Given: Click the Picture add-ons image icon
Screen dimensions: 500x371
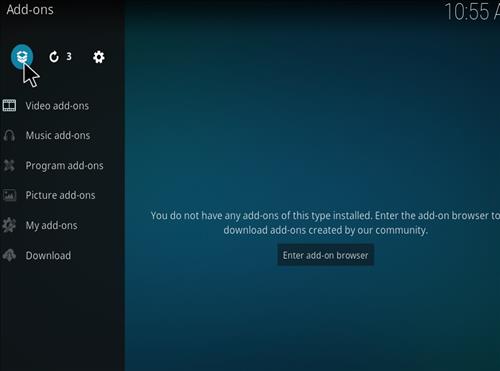Looking at the screenshot, I should 9,195.
